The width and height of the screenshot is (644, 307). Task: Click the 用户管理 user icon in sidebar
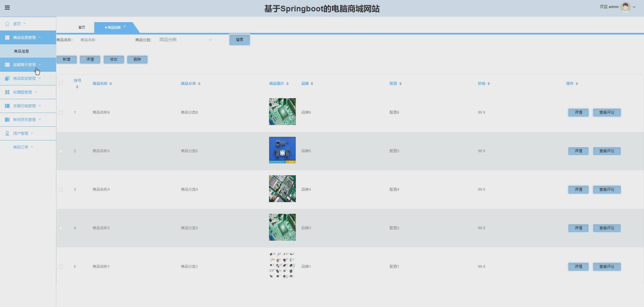coord(7,133)
